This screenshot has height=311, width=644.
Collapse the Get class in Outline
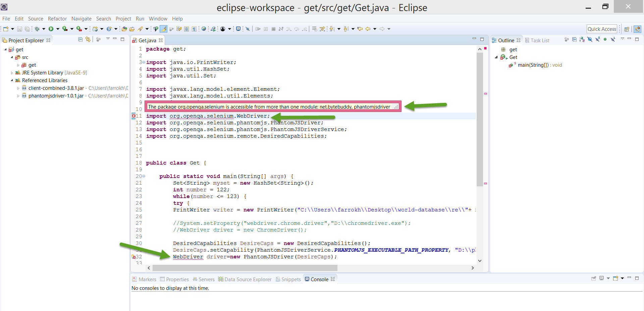(x=496, y=57)
